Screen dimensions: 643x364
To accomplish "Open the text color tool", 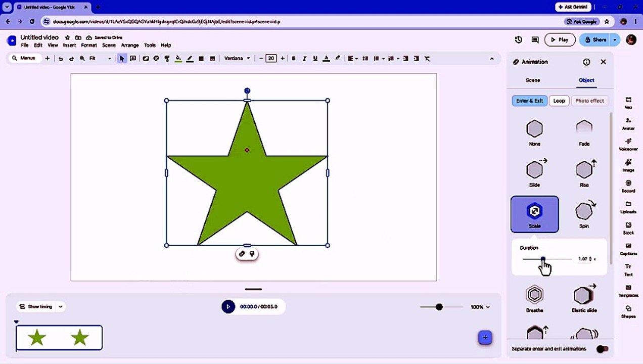I will [327, 59].
